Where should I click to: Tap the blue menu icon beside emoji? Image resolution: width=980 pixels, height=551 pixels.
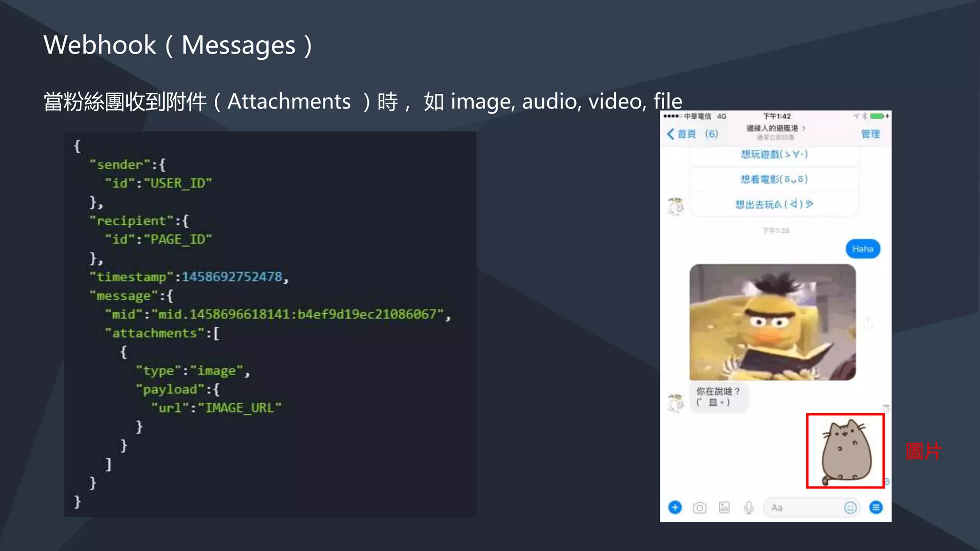coord(876,507)
